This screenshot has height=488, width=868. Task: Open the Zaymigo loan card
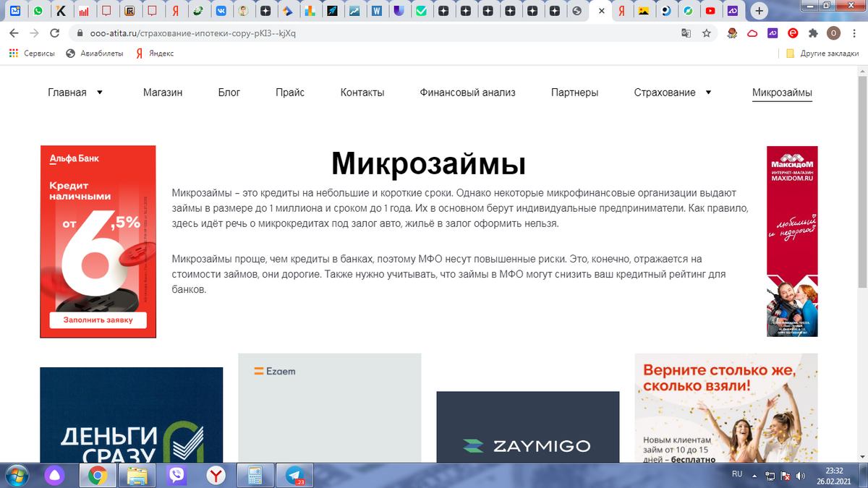(527, 427)
